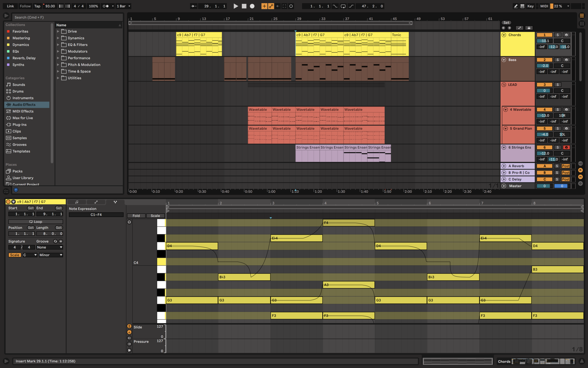Solo the Bass track
The image size is (588, 368).
click(x=557, y=60)
